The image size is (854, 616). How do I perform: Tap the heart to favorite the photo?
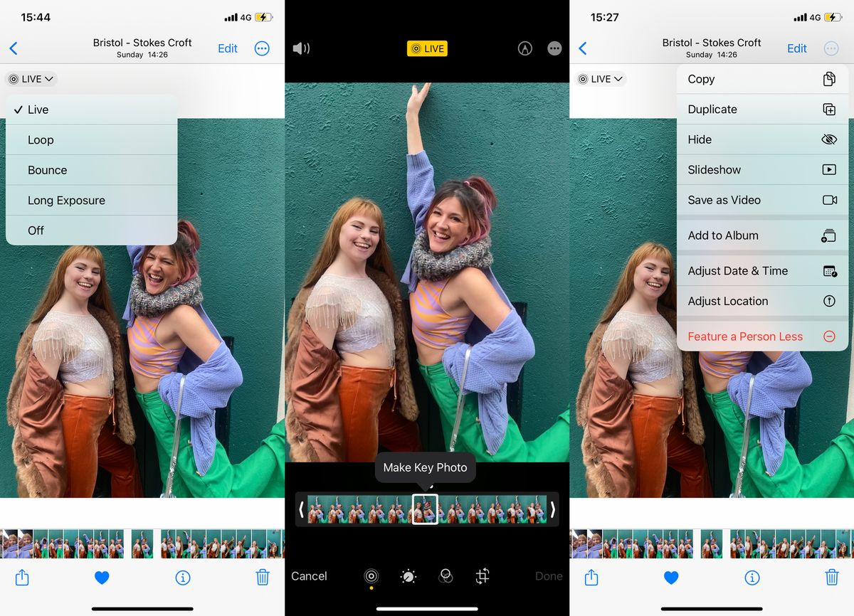click(x=102, y=578)
